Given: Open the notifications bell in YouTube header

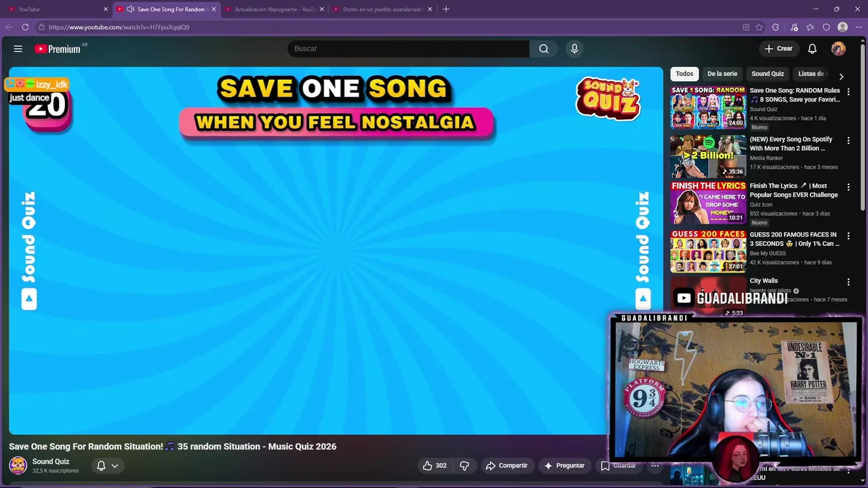Looking at the screenshot, I should pos(812,49).
